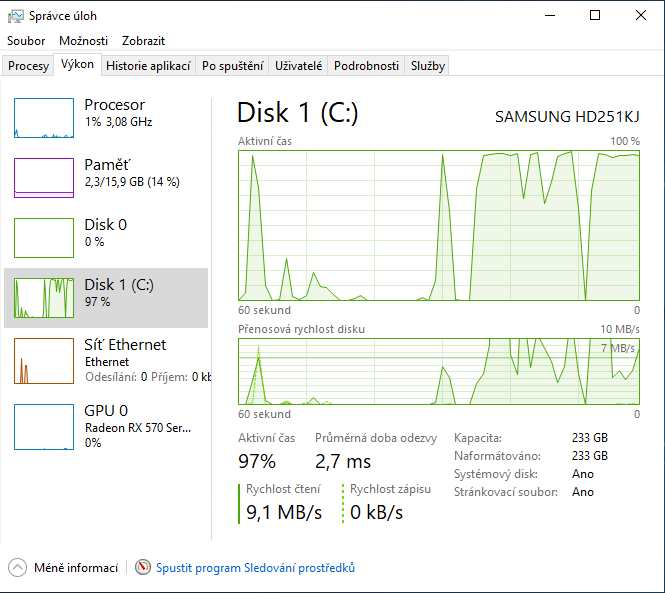
Task: Open the Soubor menu
Action: click(x=26, y=41)
